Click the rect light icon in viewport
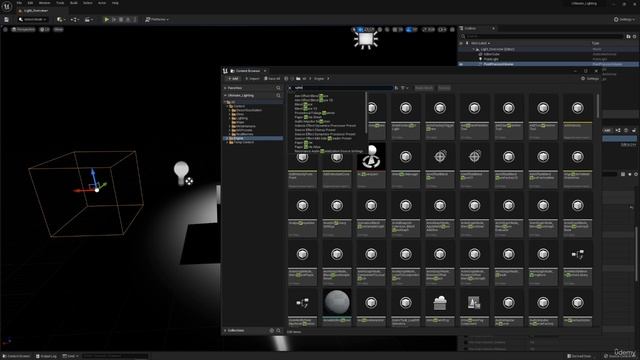640x360 pixels. click(x=366, y=40)
